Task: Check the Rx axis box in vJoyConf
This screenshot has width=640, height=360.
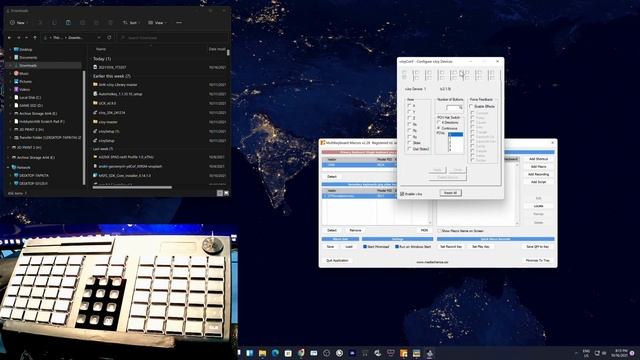Action: pyautogui.click(x=409, y=124)
